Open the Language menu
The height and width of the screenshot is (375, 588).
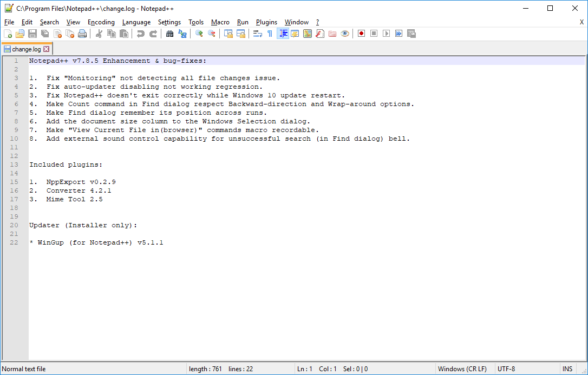point(136,22)
